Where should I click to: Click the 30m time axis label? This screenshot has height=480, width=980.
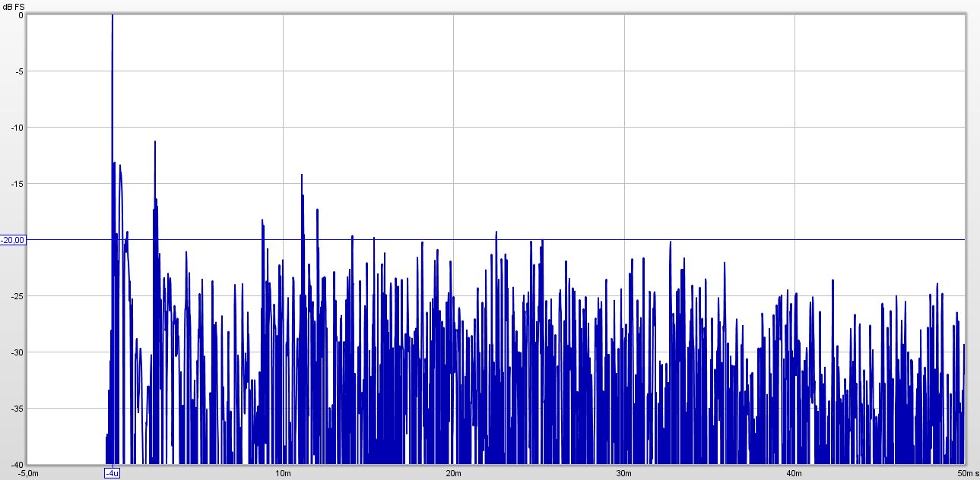coord(623,473)
